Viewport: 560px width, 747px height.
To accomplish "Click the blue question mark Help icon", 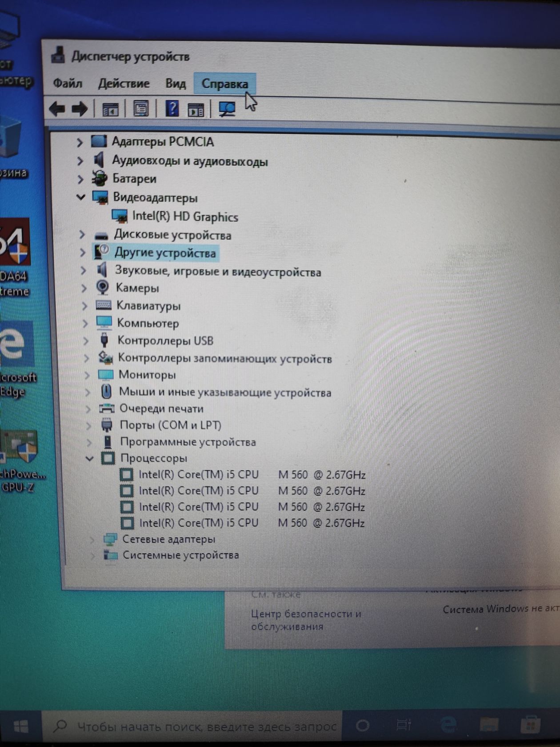I will [172, 108].
